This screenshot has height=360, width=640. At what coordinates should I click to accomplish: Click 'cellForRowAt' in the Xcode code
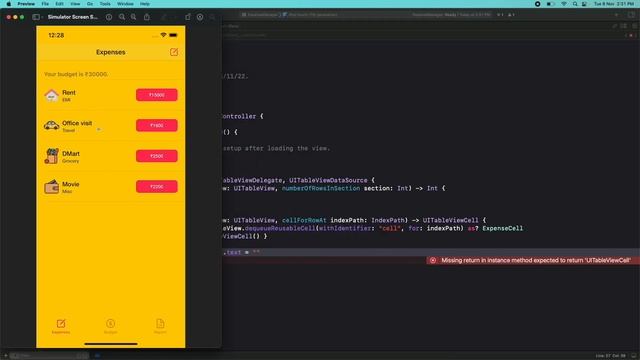click(x=304, y=220)
